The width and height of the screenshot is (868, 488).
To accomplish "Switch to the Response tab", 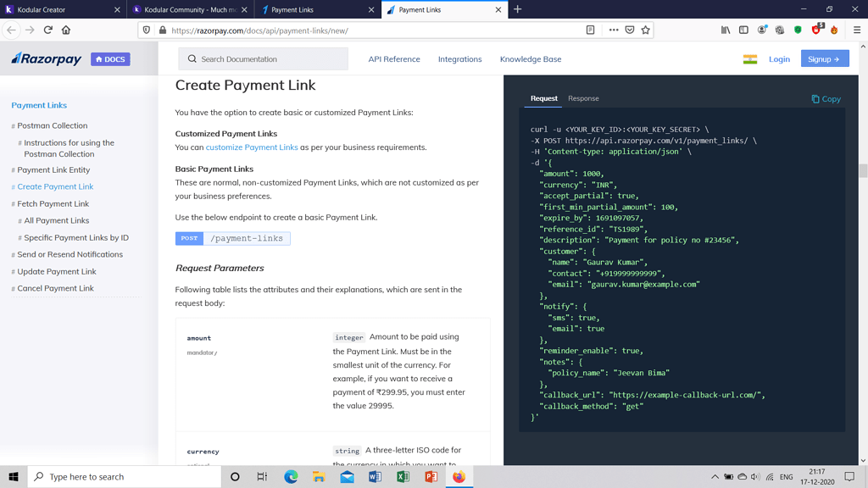I will [583, 98].
